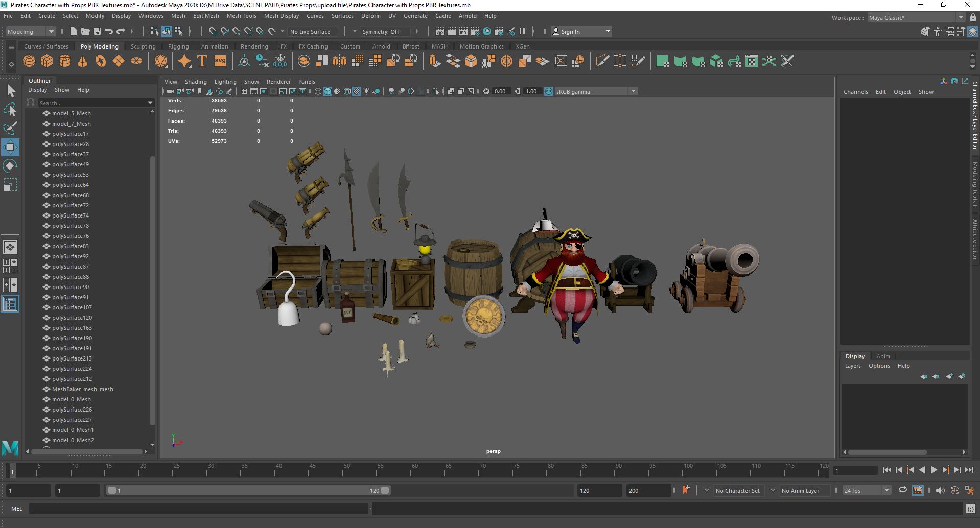Toggle audio mute in the range slider
The width and height of the screenshot is (980, 528).
pos(940,490)
